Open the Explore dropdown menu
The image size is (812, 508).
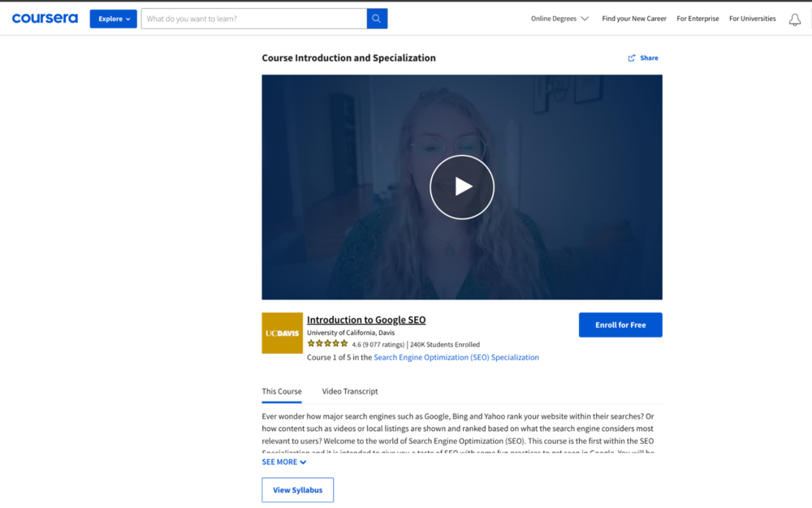tap(114, 19)
